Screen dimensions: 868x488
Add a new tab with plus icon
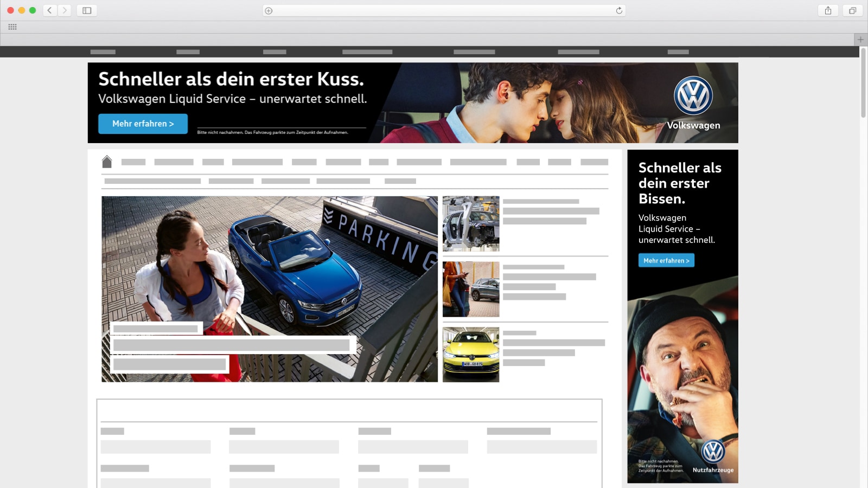(860, 40)
